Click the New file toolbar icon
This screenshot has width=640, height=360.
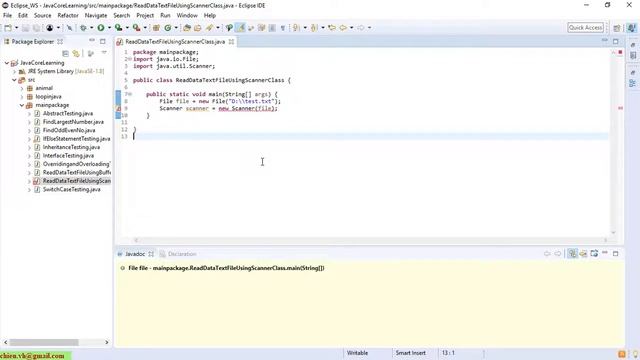click(8, 28)
